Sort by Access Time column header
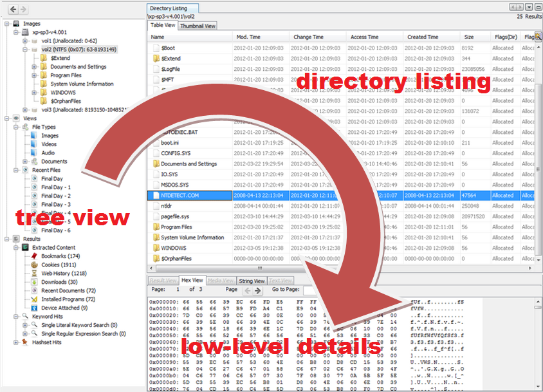 (374, 37)
